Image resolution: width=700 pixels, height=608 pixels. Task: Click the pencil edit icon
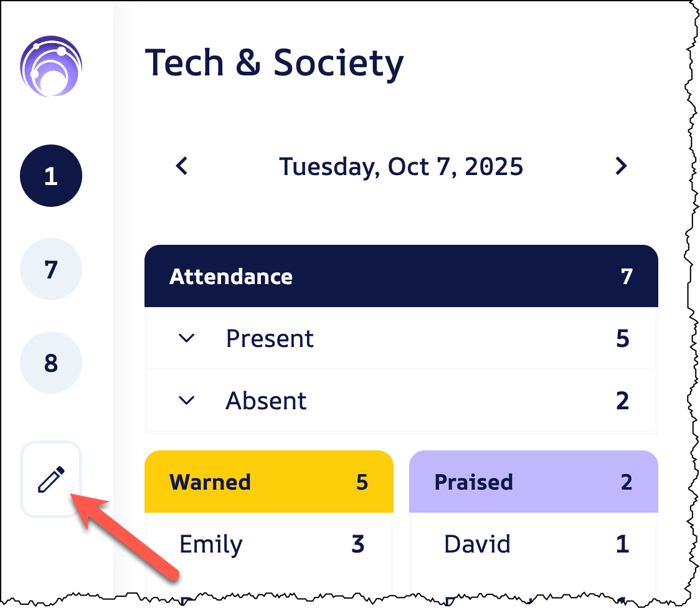point(51,480)
